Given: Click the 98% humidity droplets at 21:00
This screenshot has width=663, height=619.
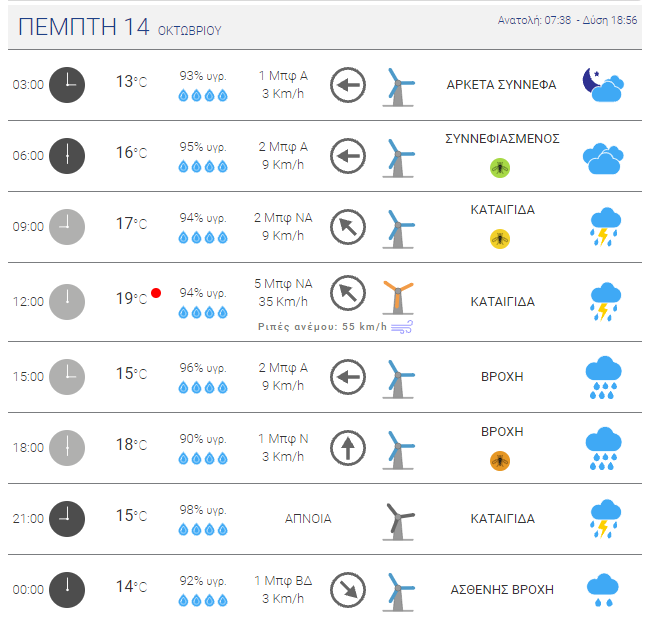Looking at the screenshot, I should point(203,529).
